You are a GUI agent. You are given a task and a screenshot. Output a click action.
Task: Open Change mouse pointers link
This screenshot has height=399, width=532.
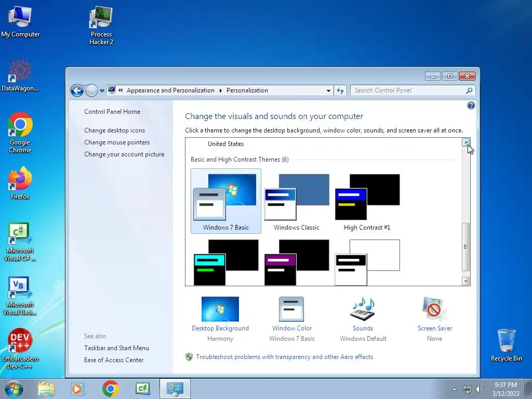point(117,142)
